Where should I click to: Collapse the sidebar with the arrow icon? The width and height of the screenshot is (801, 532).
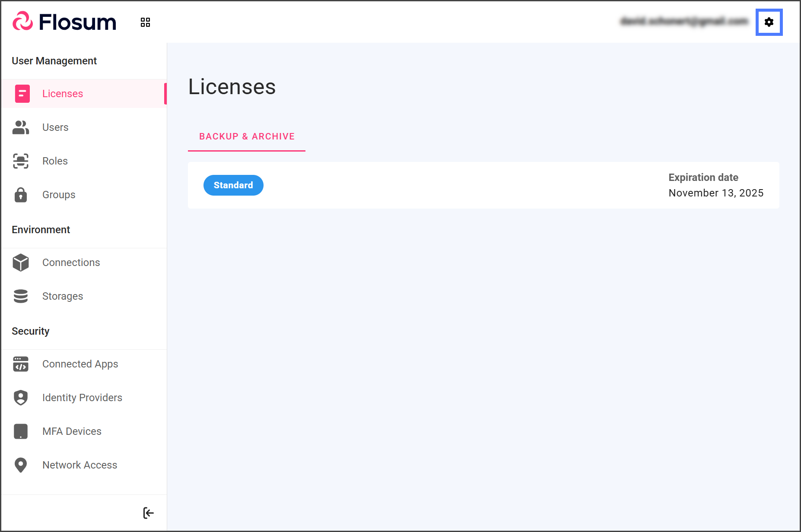coord(148,513)
